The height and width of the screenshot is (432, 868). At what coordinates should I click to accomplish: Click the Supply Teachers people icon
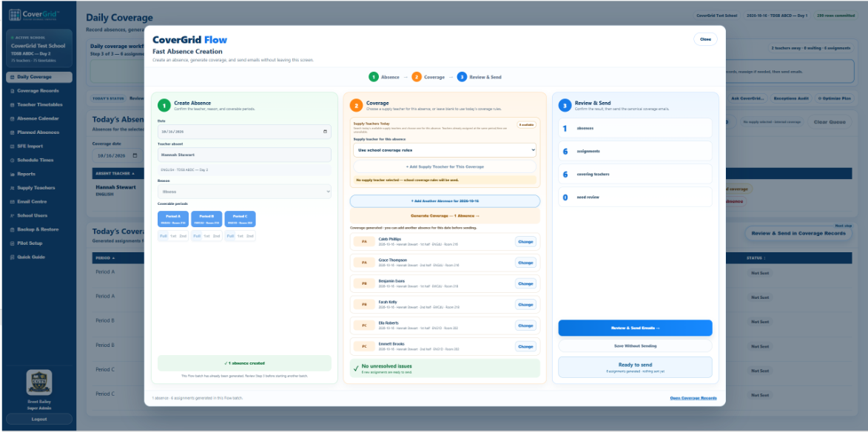tap(12, 188)
